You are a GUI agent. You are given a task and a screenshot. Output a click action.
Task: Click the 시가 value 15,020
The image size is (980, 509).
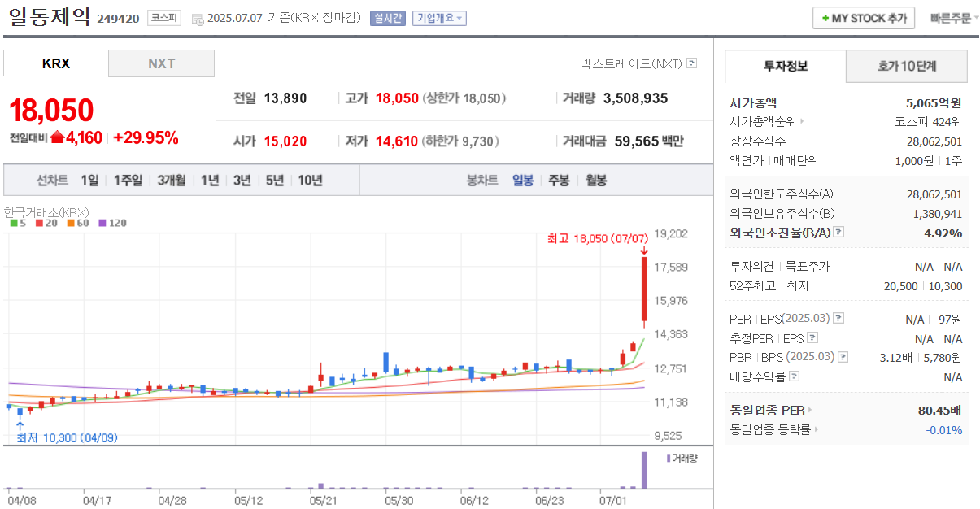click(285, 141)
